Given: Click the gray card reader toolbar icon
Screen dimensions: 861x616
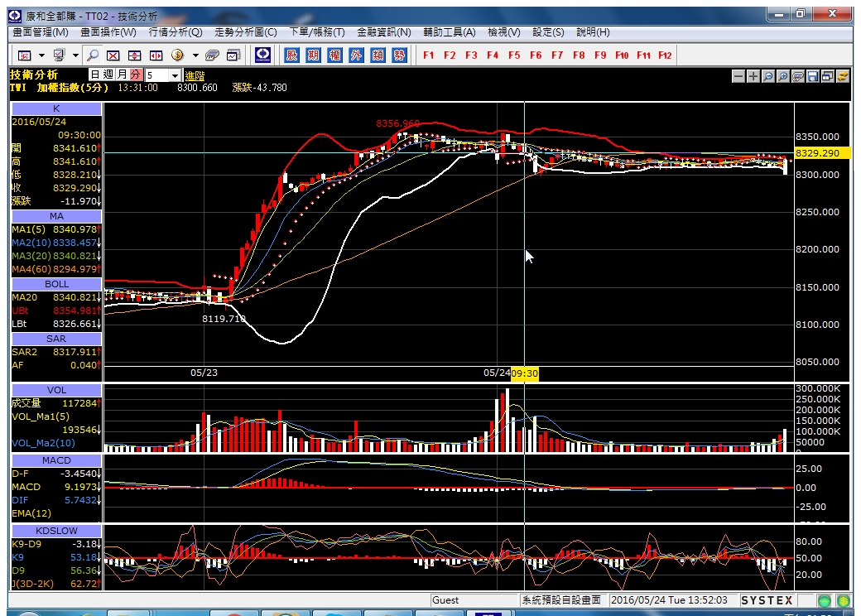Looking at the screenshot, I should click(212, 55).
